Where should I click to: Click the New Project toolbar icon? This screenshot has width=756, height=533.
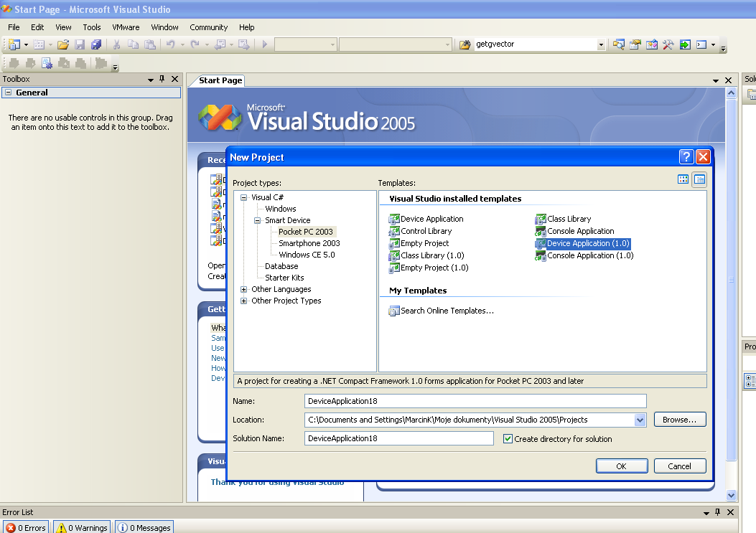pos(14,44)
